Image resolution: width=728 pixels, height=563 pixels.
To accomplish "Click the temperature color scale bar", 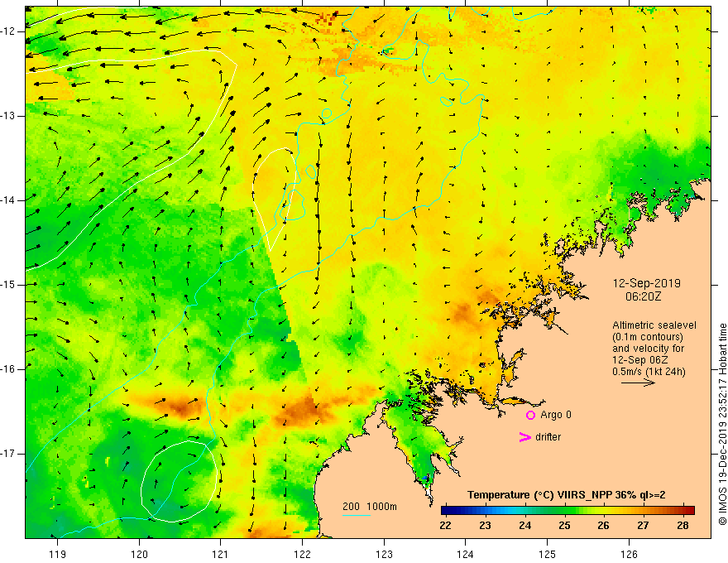I will coord(568,511).
